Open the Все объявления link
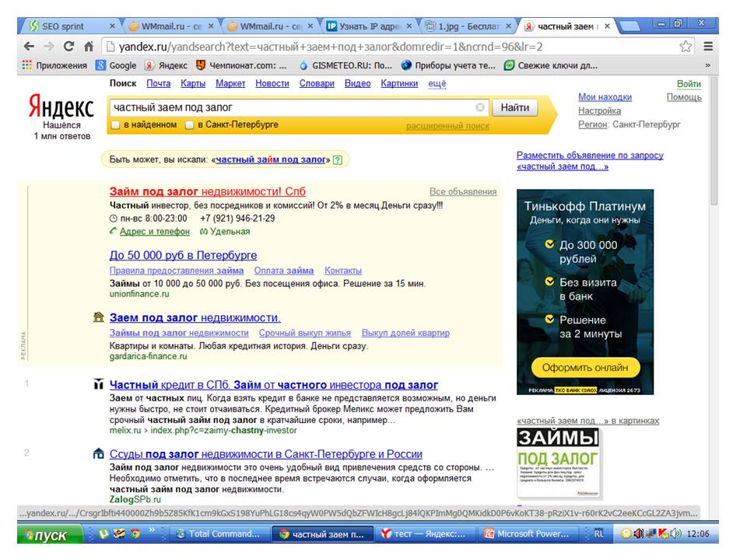747x560 pixels. coord(463,191)
